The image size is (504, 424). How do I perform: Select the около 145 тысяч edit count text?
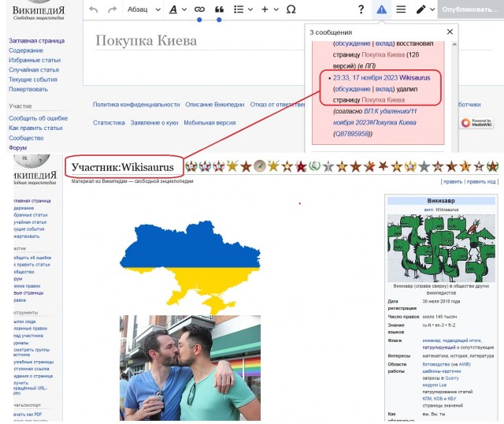[439, 317]
